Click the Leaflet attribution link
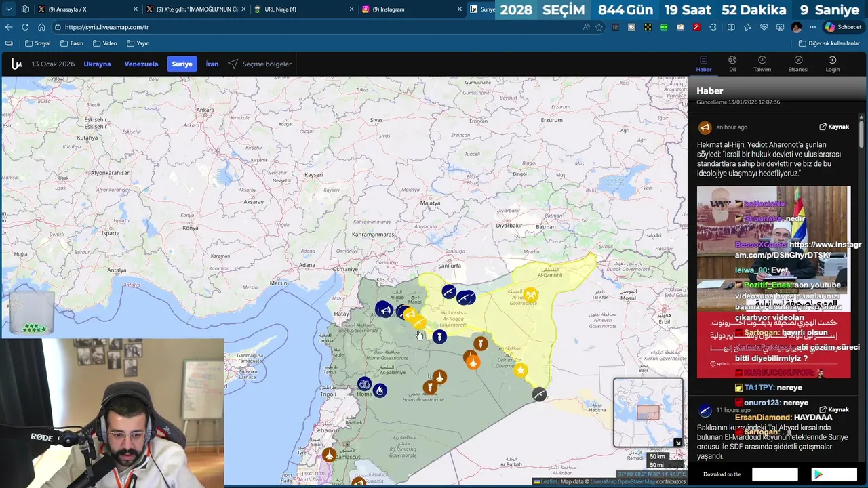The height and width of the screenshot is (488, 868). point(548,482)
